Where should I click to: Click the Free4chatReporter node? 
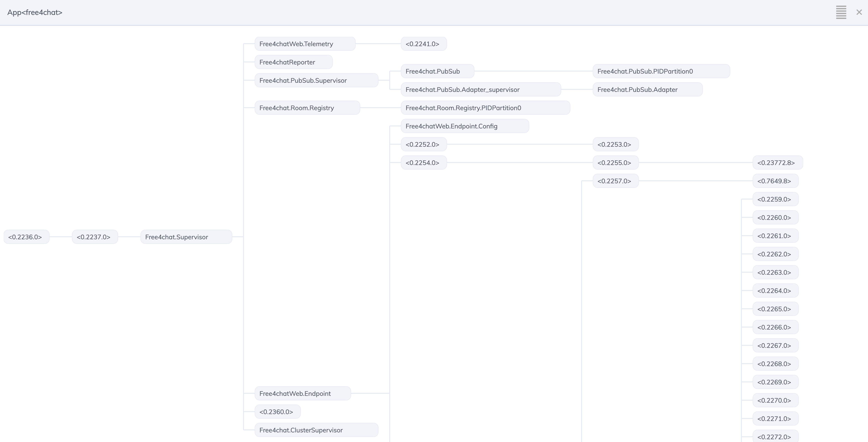[293, 62]
